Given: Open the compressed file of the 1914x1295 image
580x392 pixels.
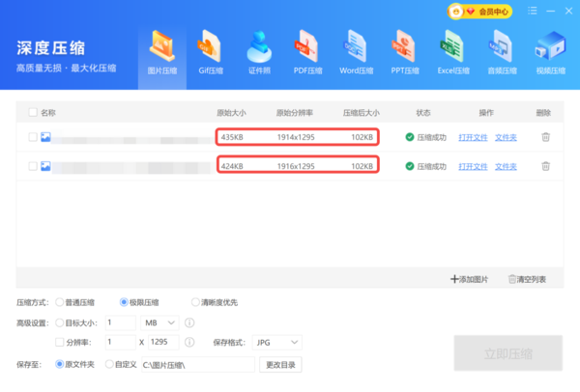Looking at the screenshot, I should [x=473, y=137].
